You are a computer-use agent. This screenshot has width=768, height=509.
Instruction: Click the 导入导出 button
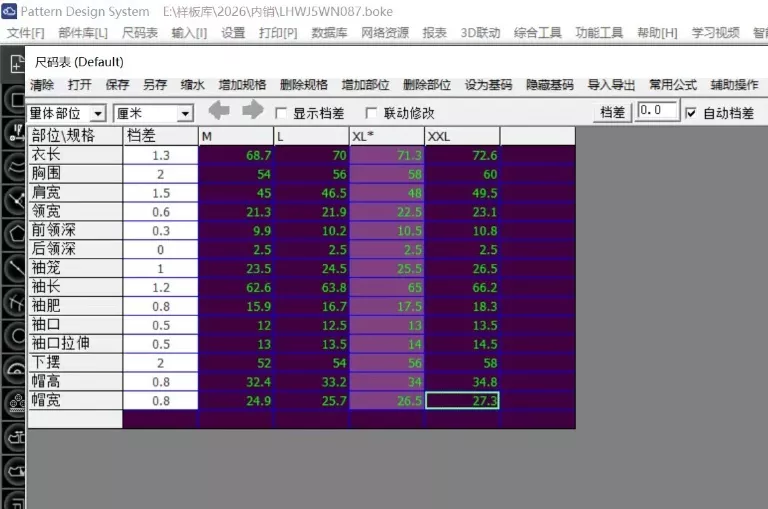[611, 85]
